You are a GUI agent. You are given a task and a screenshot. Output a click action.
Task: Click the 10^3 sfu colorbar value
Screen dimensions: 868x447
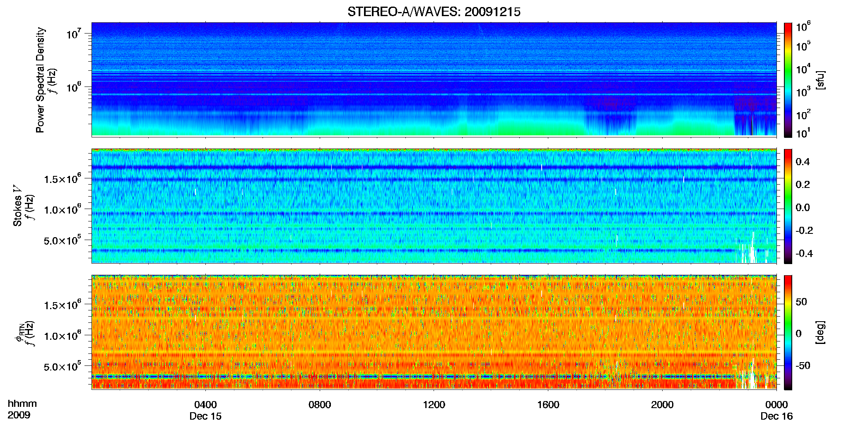pos(803,92)
